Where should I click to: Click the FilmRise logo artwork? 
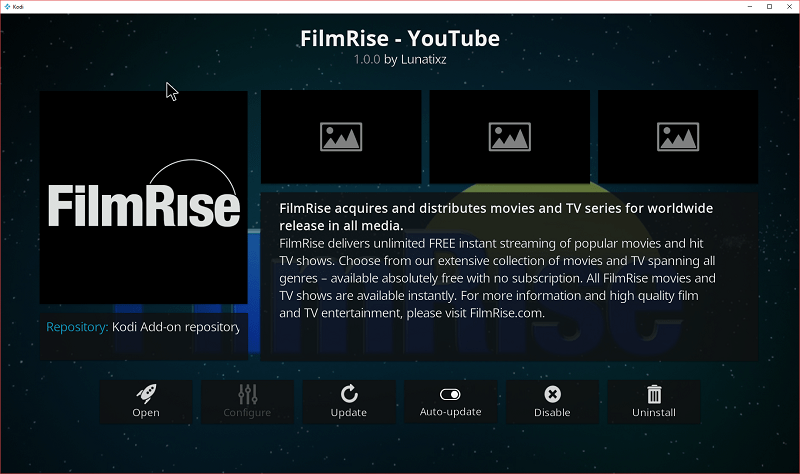point(144,198)
